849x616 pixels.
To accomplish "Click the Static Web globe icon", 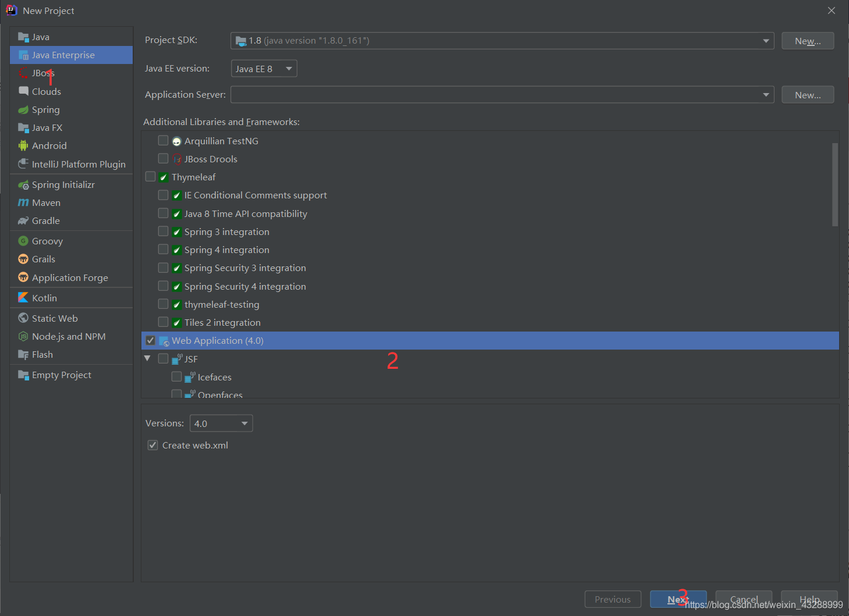I will (23, 318).
